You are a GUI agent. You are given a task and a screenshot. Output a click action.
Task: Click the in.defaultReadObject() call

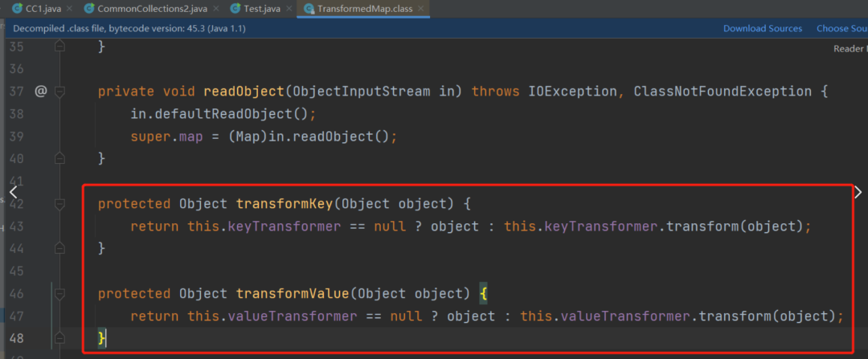click(x=219, y=114)
